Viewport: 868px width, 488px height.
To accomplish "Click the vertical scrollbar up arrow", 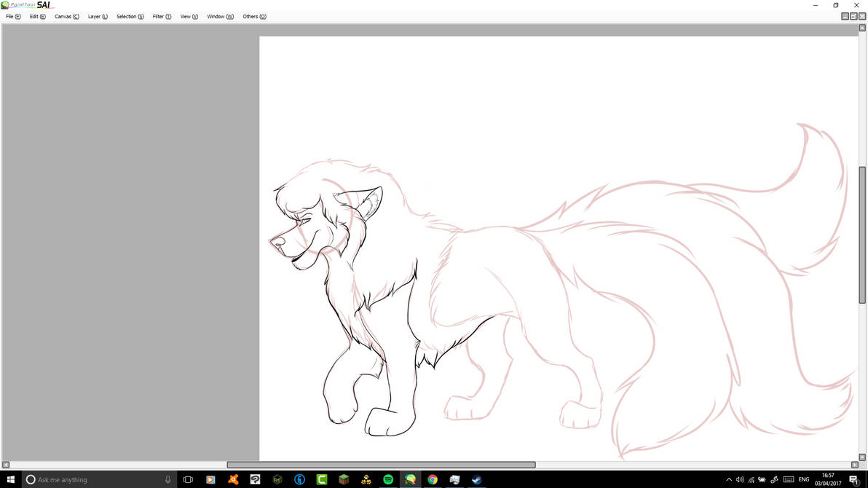I will point(862,28).
